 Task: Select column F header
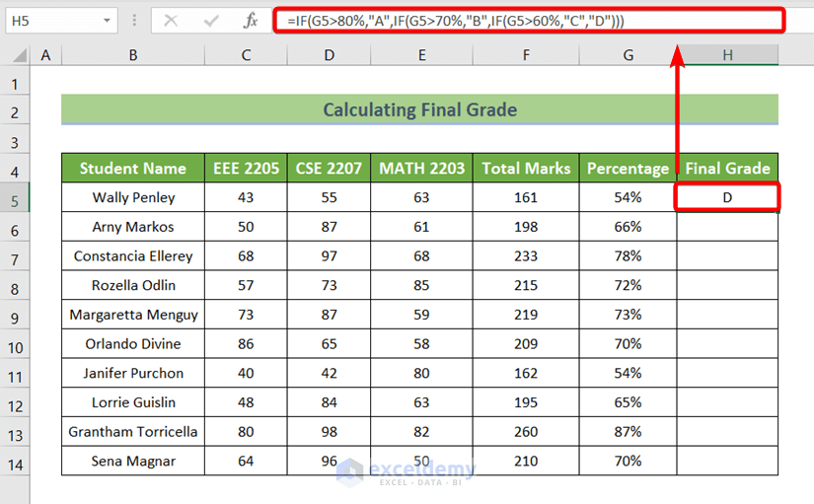[x=526, y=55]
